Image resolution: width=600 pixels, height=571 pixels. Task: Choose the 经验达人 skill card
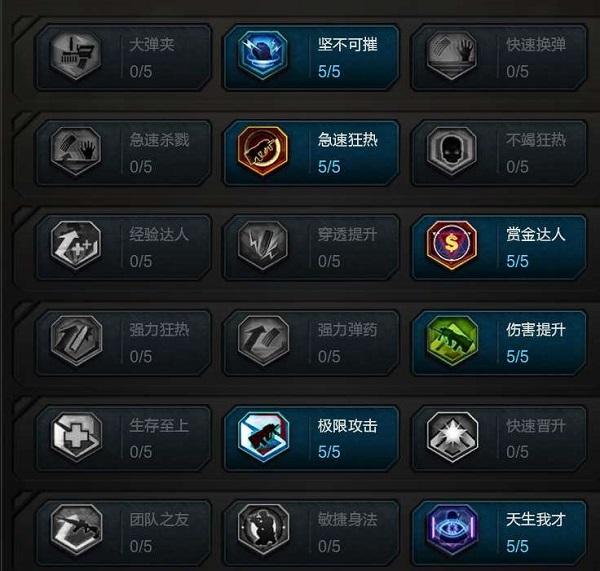click(123, 247)
